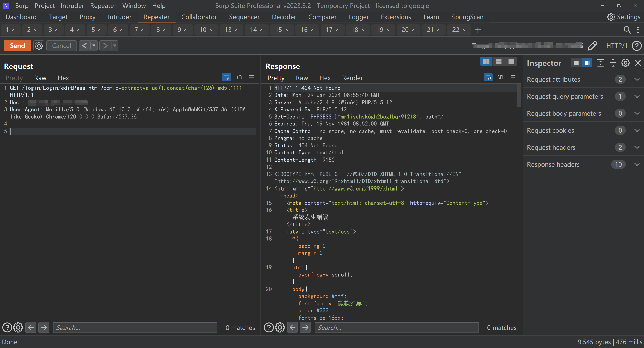The height and width of the screenshot is (348, 644).
Task: Add a new Repeater tab with plus icon
Action: click(478, 30)
